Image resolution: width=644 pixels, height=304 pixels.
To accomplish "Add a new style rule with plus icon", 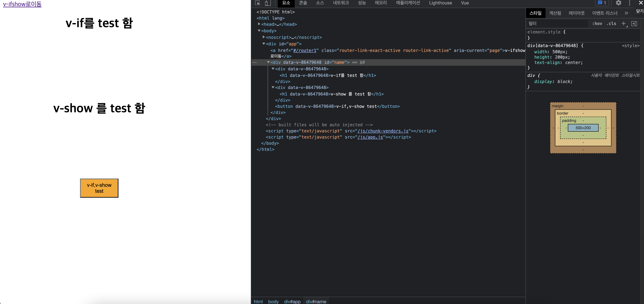I will pyautogui.click(x=623, y=23).
